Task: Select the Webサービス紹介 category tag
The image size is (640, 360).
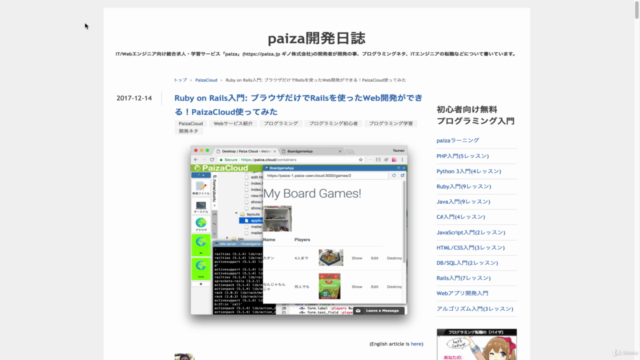Action: click(233, 123)
